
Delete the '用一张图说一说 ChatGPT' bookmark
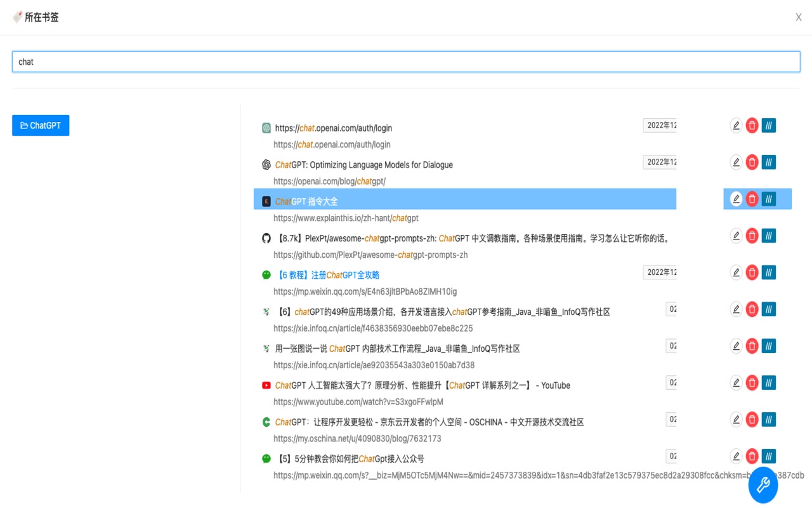click(752, 347)
